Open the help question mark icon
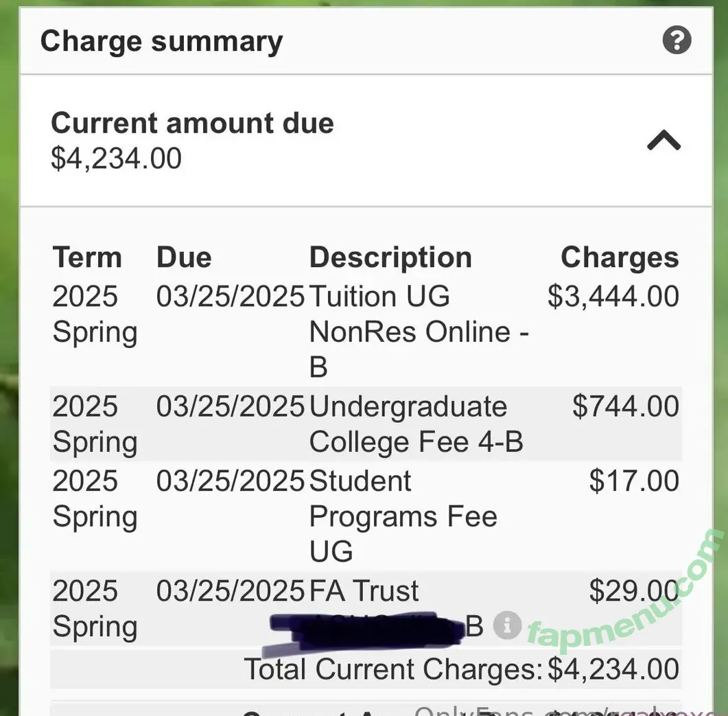The image size is (728, 716). (x=677, y=40)
